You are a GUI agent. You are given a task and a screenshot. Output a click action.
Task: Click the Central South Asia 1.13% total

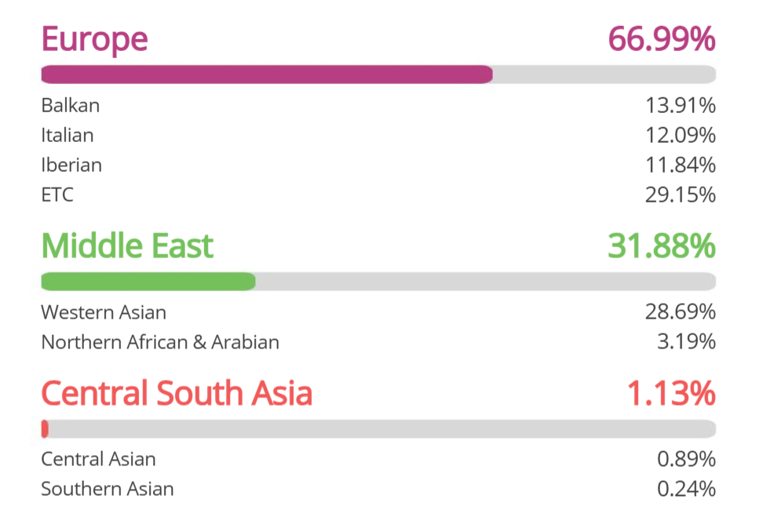[x=670, y=393]
